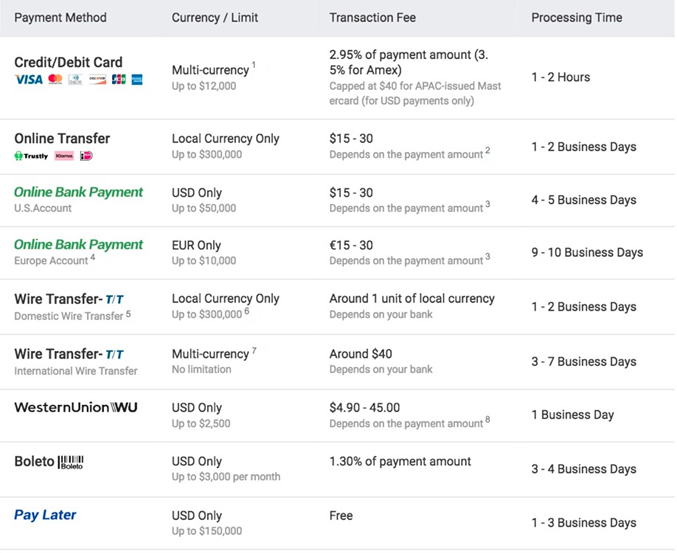Click the Transaction Fee column header

coord(372,18)
